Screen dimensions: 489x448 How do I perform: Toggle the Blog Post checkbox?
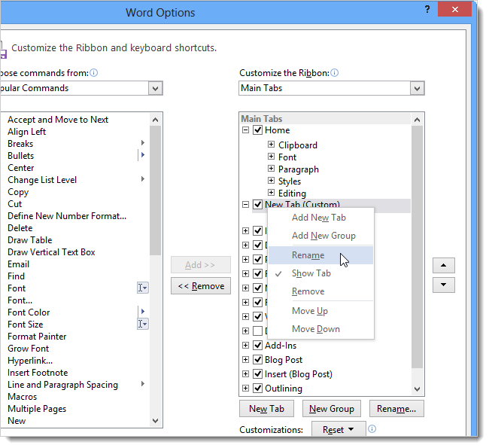[x=257, y=360]
